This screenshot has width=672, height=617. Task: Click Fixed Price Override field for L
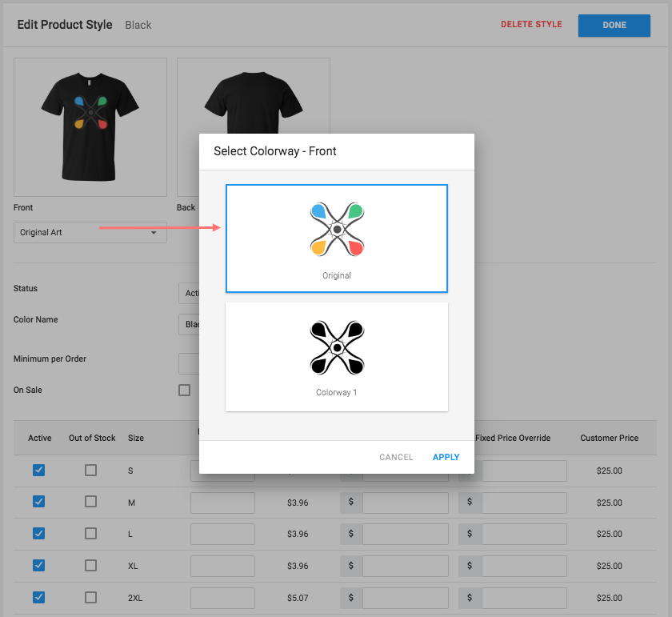pyautogui.click(x=524, y=534)
